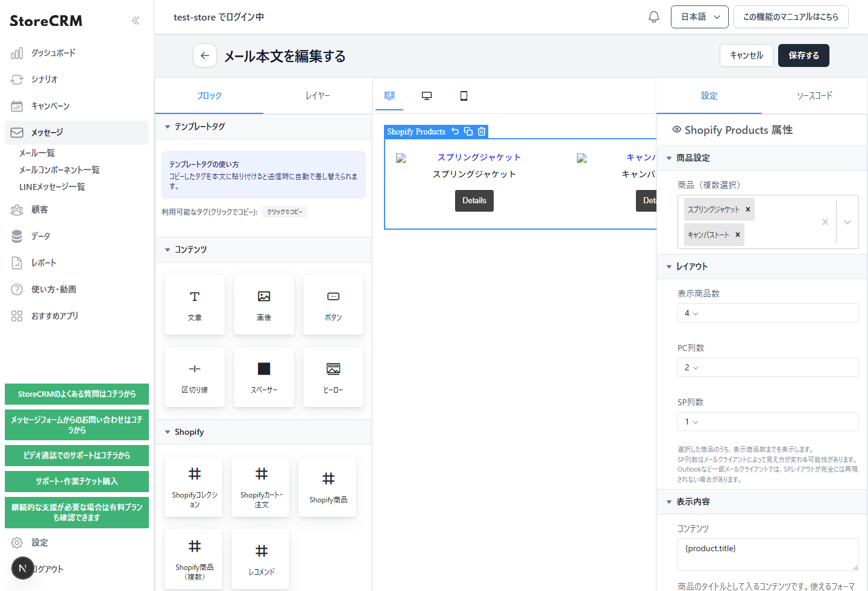Open LINEメッセージ一覧 submenu link
868x591 pixels.
[52, 187]
